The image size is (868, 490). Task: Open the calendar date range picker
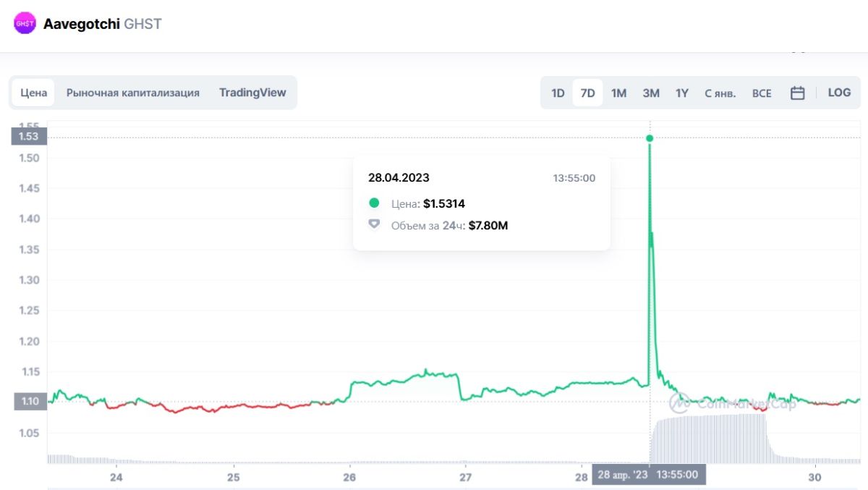[797, 93]
